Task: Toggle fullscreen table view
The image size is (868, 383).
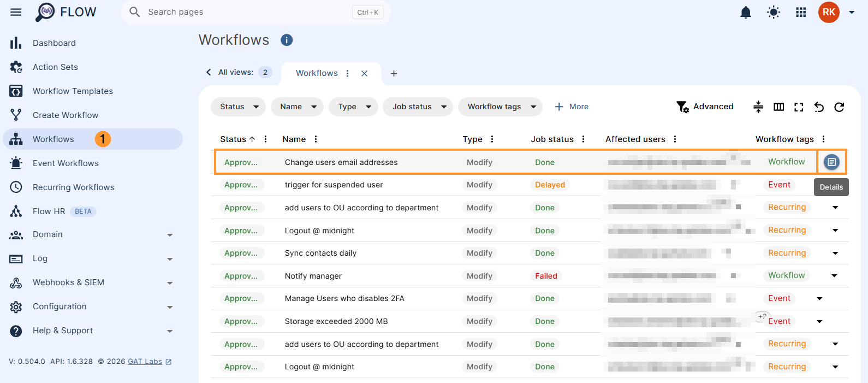Action: tap(799, 107)
